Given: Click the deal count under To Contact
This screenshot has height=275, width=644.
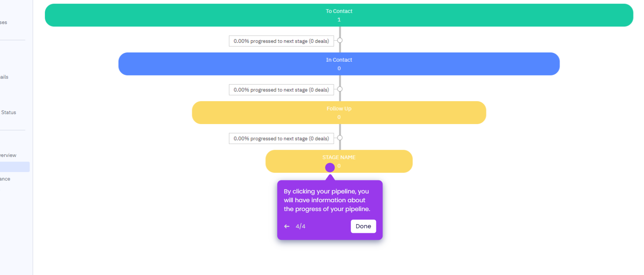Looking at the screenshot, I should pos(339,20).
